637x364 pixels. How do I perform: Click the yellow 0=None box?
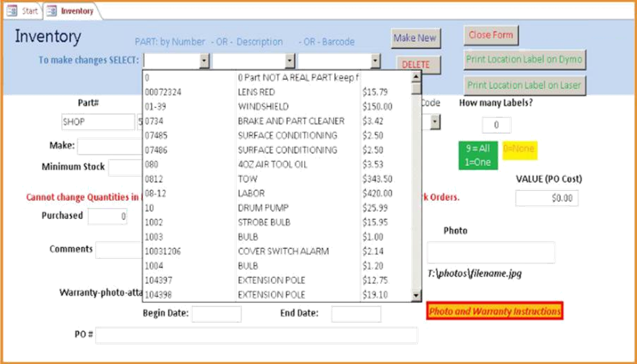[x=520, y=150]
